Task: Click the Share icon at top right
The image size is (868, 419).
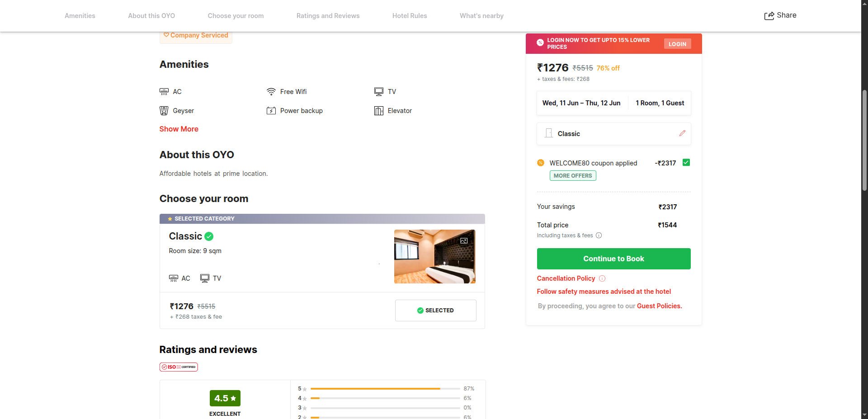Action: click(769, 16)
